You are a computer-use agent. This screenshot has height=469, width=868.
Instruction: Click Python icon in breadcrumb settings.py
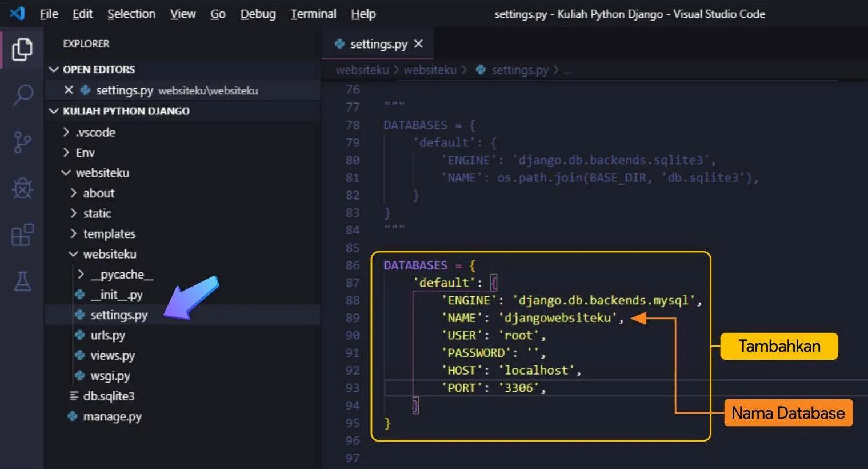coord(481,70)
